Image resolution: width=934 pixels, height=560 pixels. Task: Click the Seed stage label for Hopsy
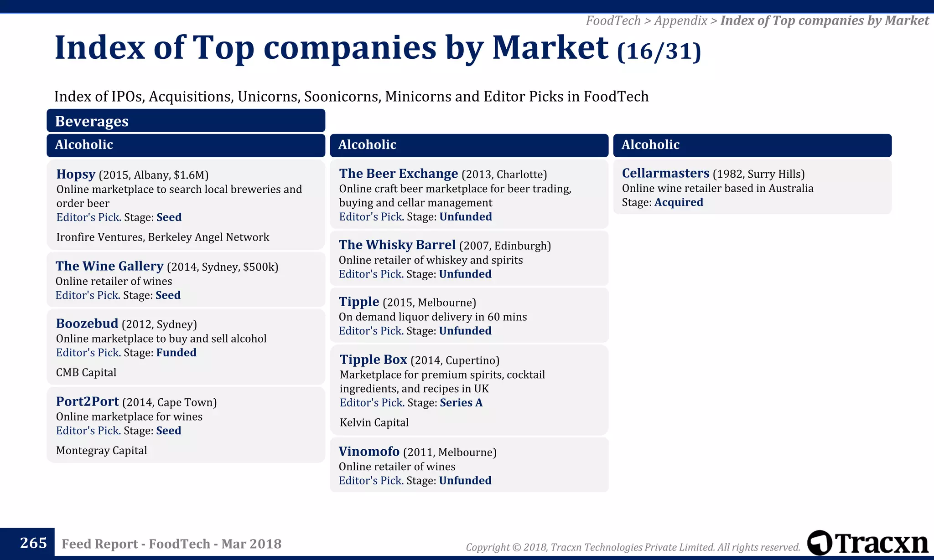(x=169, y=217)
